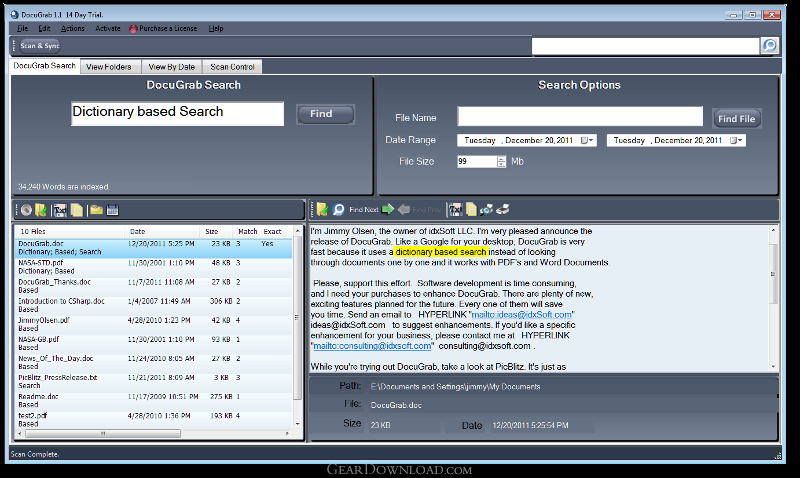The image size is (800, 478).
Task: Click the results list scroll down arrow
Action: click(297, 424)
